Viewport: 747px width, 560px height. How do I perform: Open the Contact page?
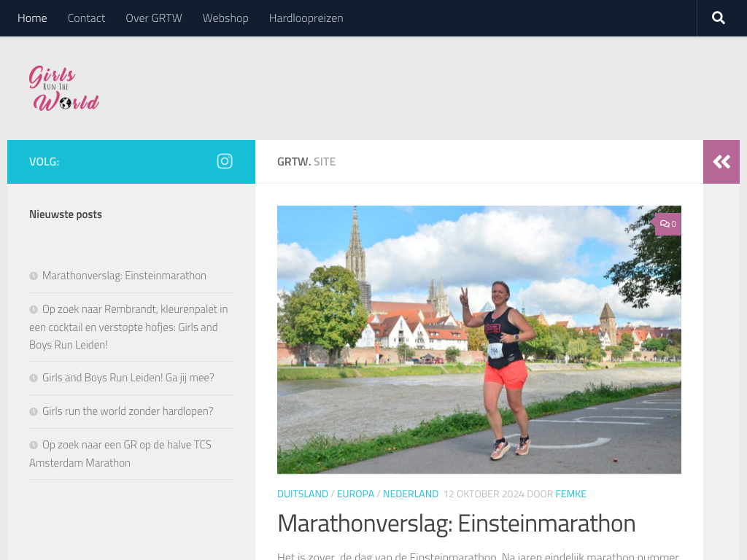click(x=86, y=18)
